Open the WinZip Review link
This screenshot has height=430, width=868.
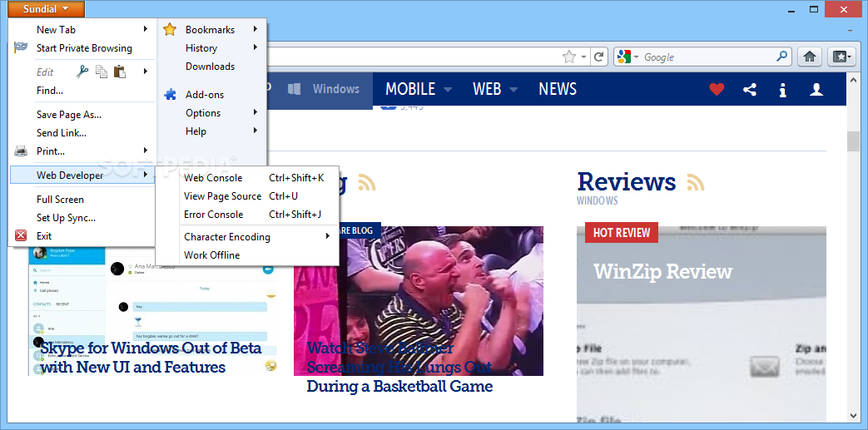click(x=662, y=272)
